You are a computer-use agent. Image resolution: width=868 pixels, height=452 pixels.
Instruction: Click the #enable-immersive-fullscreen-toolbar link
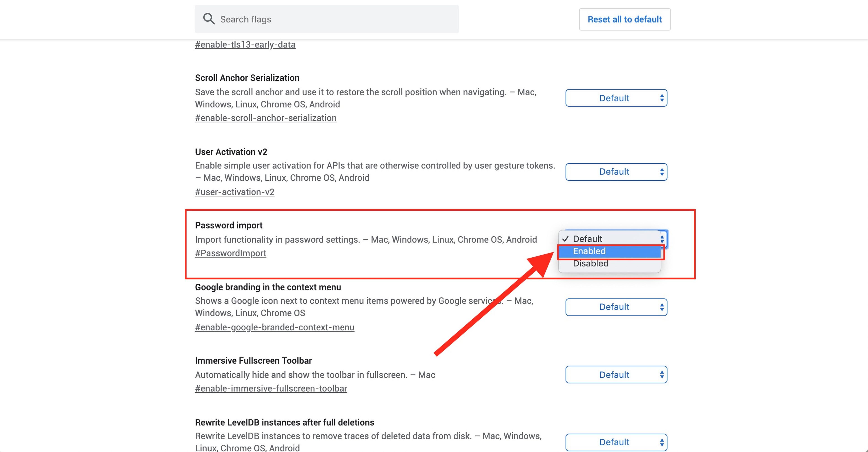click(271, 388)
